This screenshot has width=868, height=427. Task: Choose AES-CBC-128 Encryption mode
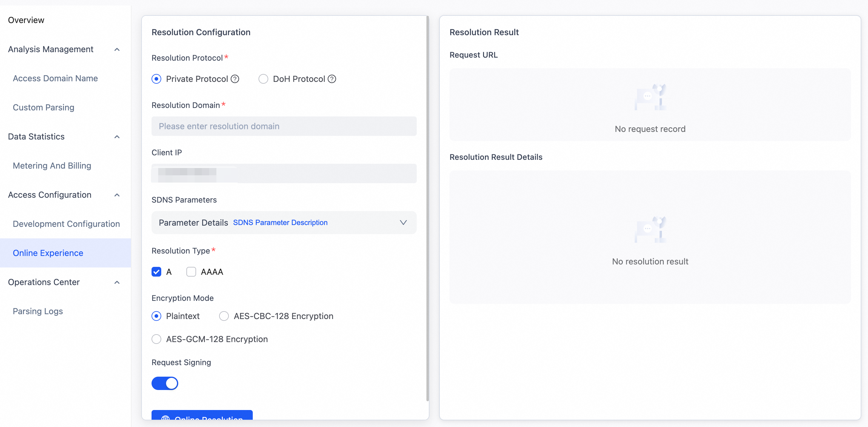point(224,316)
